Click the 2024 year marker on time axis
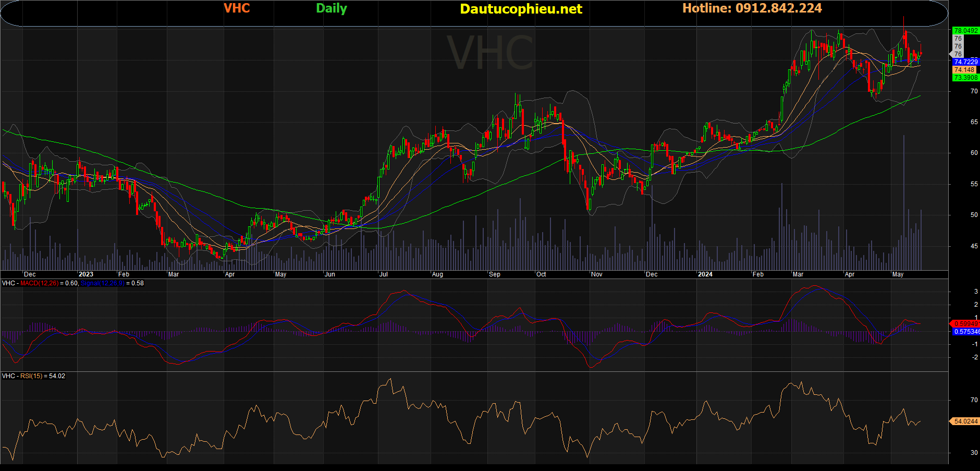The height and width of the screenshot is (471, 980). pyautogui.click(x=705, y=274)
